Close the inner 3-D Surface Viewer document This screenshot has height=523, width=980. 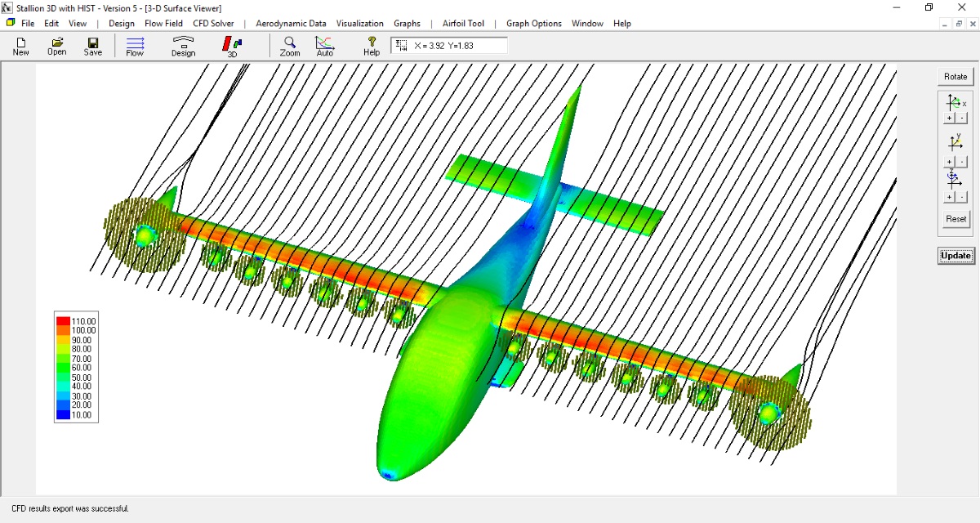[972, 24]
